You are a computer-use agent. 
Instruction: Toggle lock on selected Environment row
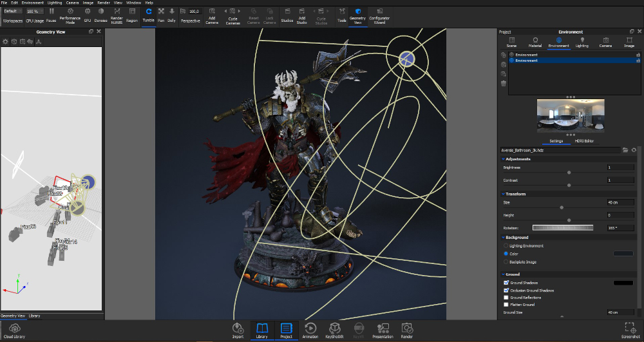pyautogui.click(x=638, y=61)
